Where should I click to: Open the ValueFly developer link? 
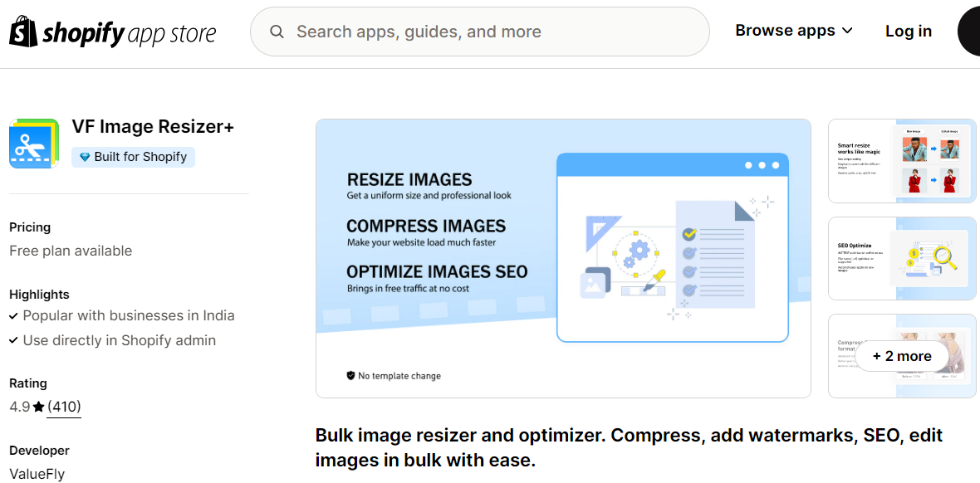click(x=37, y=474)
